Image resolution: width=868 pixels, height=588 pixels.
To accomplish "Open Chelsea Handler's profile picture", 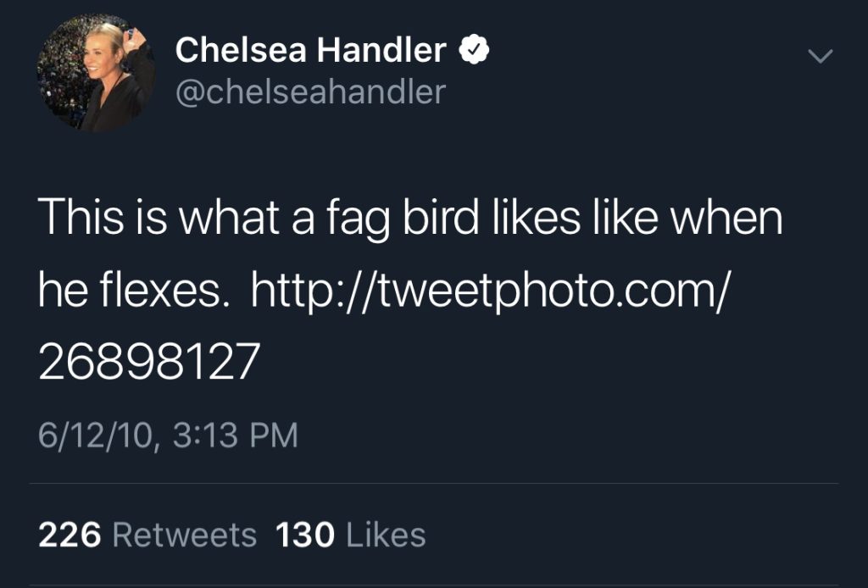I will pyautogui.click(x=97, y=73).
